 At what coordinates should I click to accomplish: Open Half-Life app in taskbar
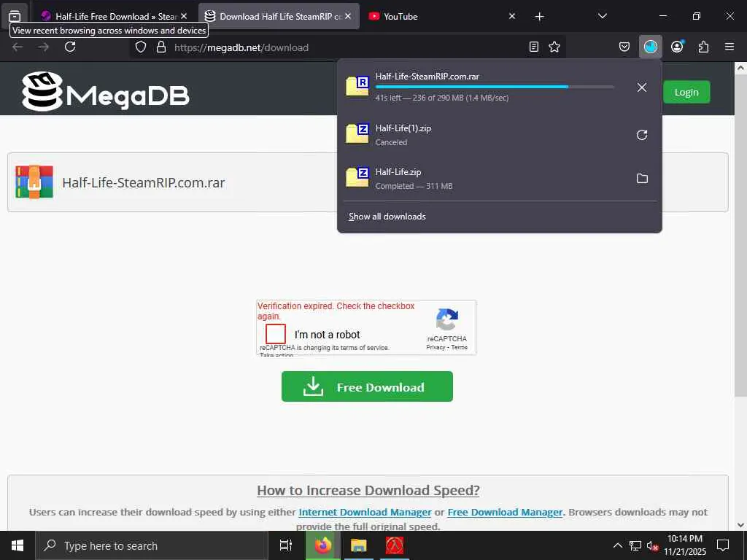click(395, 545)
